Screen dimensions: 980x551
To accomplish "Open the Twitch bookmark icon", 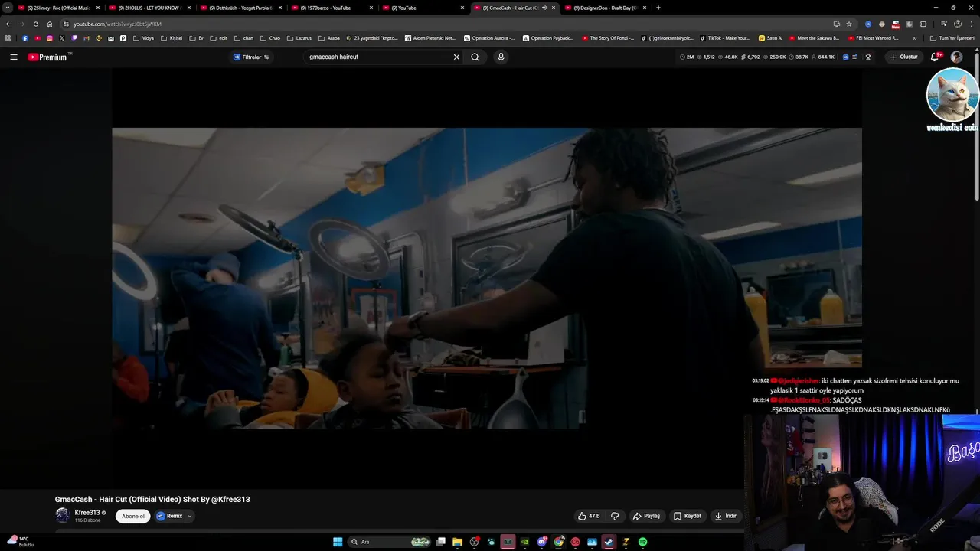I will [x=74, y=37].
